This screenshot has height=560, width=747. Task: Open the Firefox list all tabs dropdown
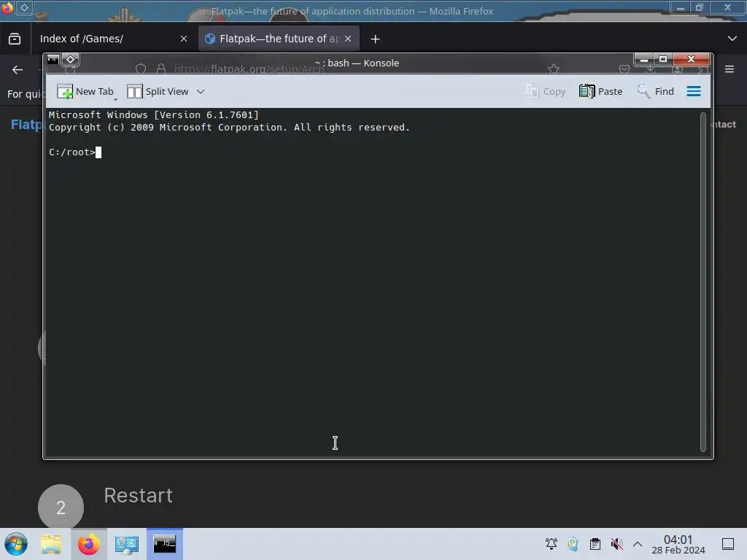732,39
